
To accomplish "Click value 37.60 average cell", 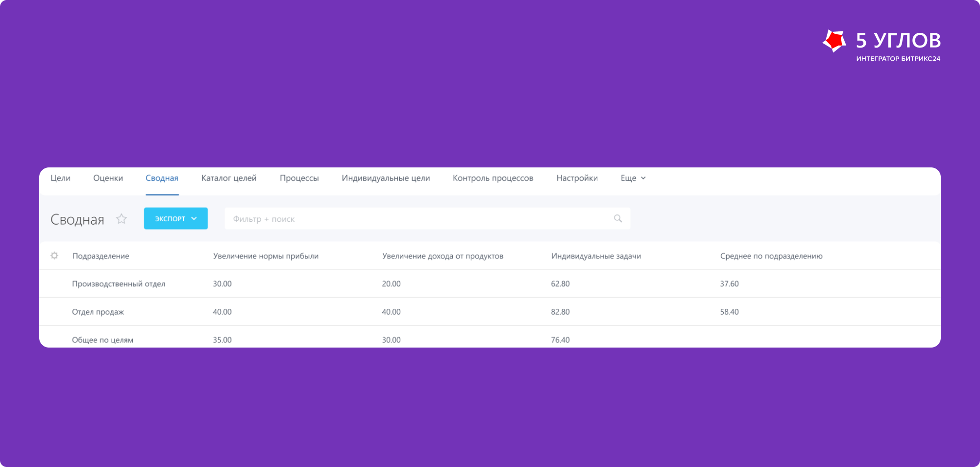I will (729, 284).
